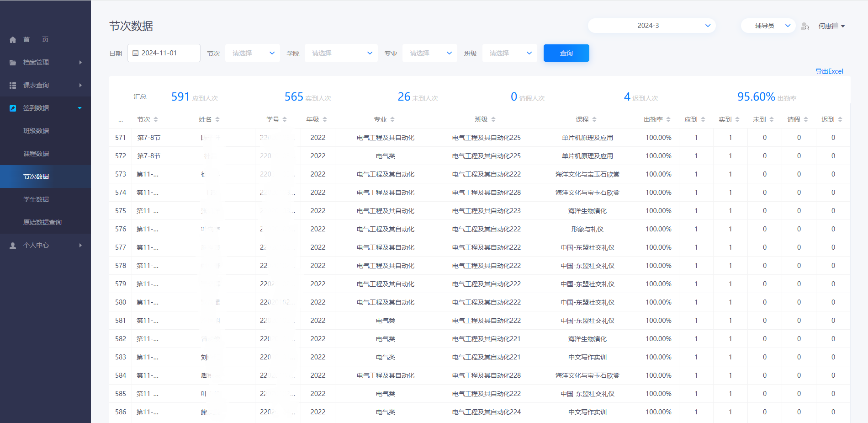Screen dimensions: 868x423
Task: Click the 档案管理 folder icon
Action: [13, 63]
